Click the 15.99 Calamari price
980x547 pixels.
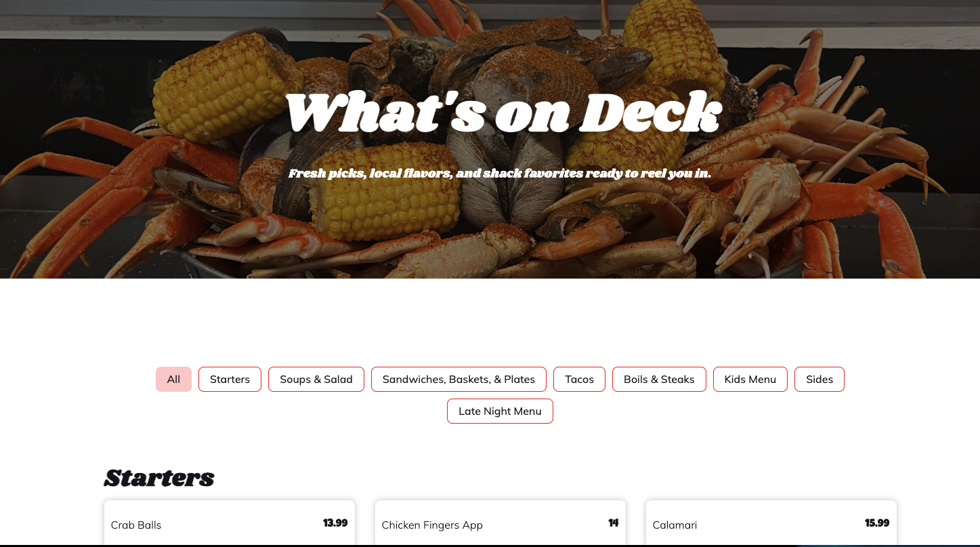coord(877,523)
